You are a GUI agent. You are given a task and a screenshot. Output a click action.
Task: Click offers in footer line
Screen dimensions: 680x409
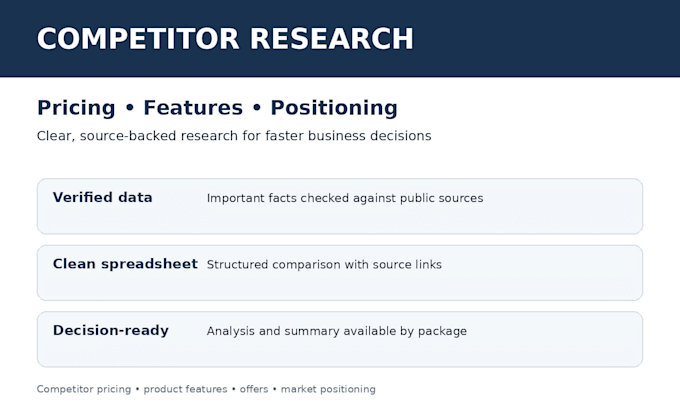[x=254, y=389]
